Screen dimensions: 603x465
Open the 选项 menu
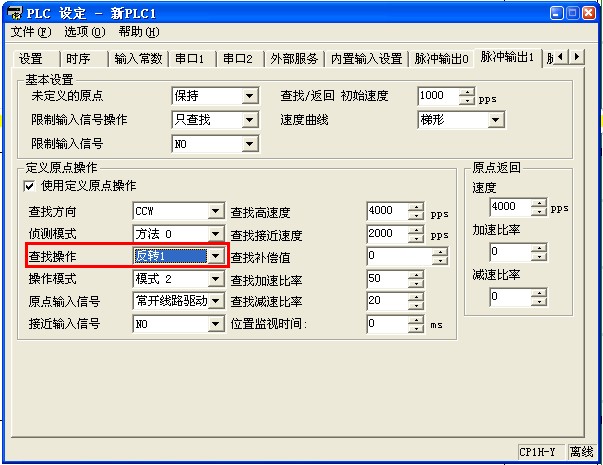pyautogui.click(x=84, y=32)
